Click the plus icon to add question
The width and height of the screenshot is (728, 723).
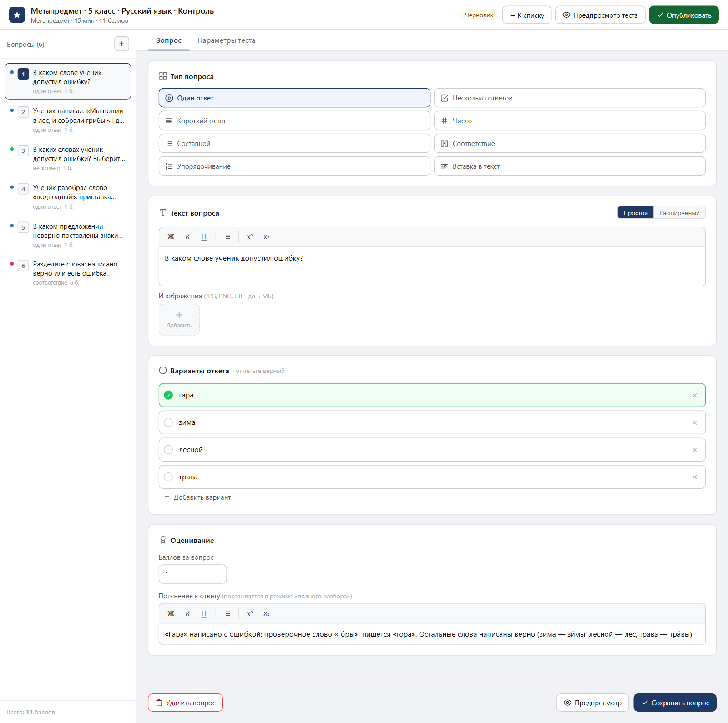point(121,44)
